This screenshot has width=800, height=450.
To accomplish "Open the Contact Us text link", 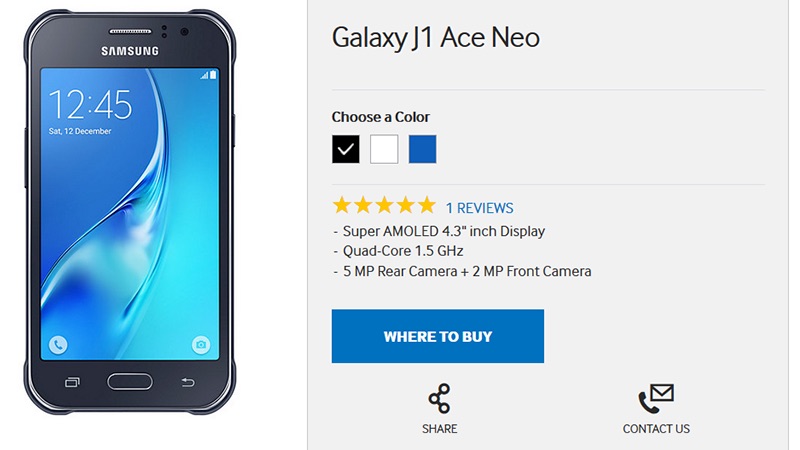I will (x=656, y=429).
